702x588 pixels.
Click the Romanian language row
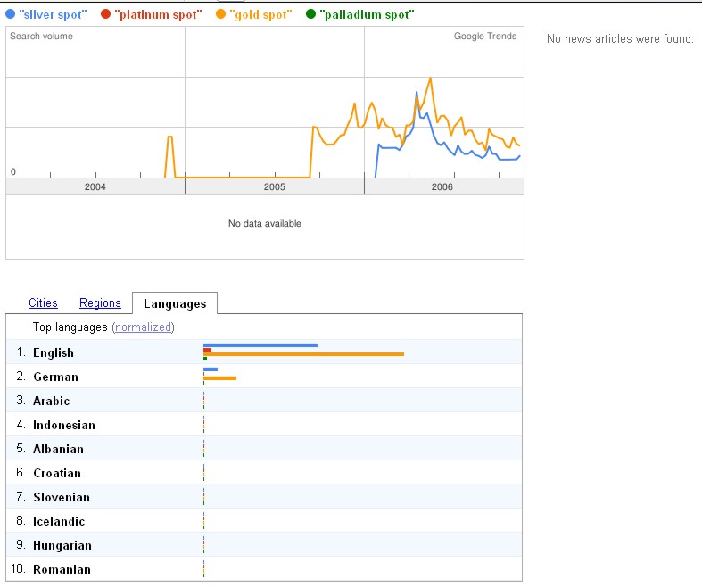click(62, 569)
